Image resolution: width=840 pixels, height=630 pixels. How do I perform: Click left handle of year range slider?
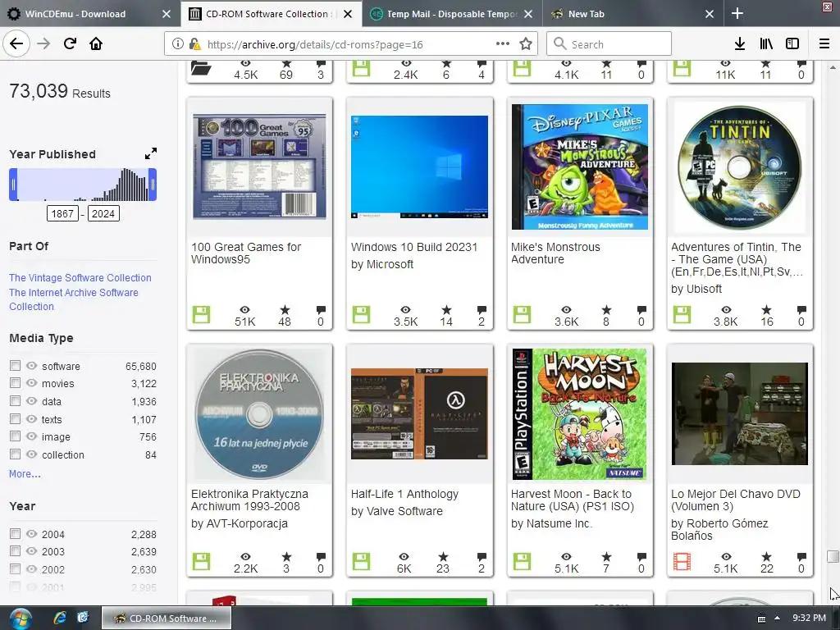13,185
